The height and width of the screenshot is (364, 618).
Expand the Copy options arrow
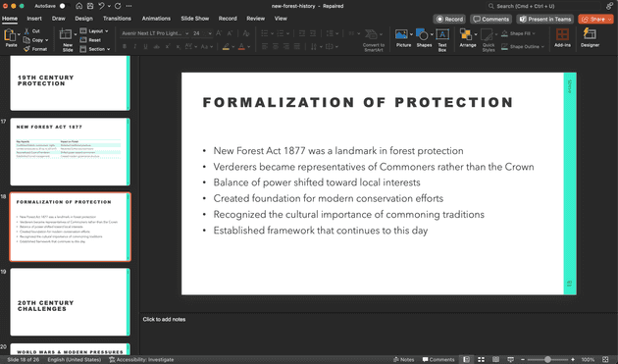pyautogui.click(x=46, y=40)
